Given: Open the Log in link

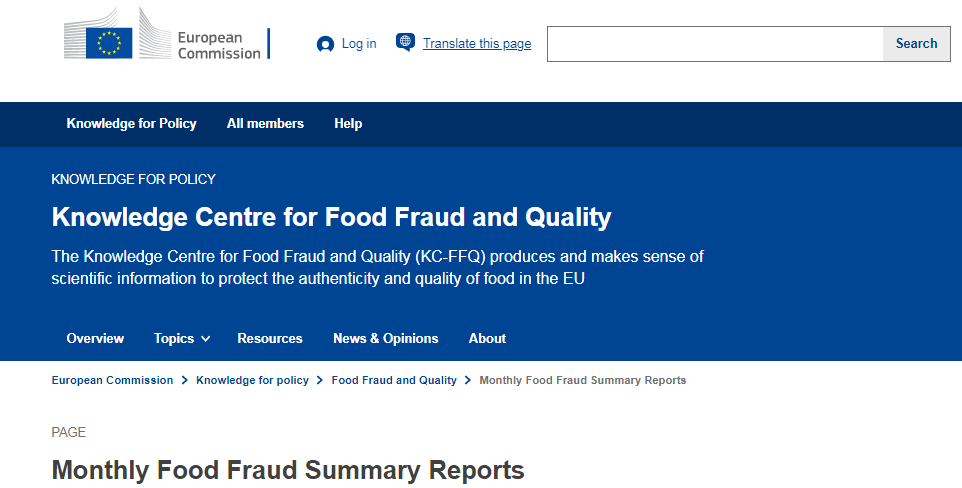Looking at the screenshot, I should point(359,44).
